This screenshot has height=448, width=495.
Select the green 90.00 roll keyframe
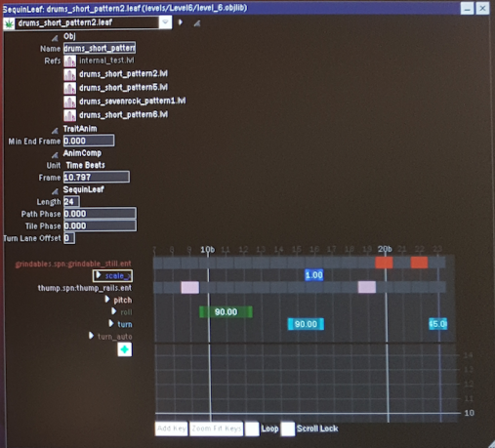226,312
